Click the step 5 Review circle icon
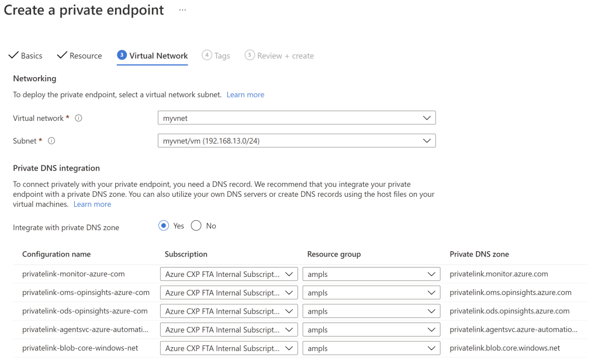Viewport: 598px width, 364px height. [250, 55]
